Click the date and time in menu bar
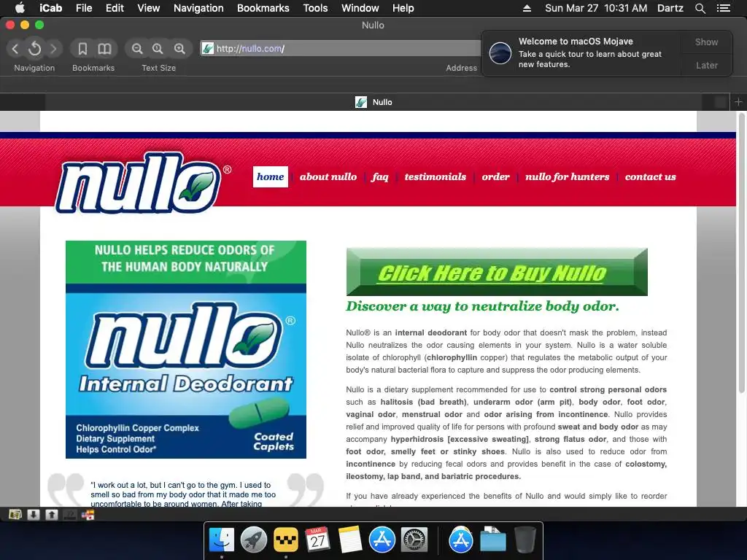Screen dimensions: 747x560 (x=596, y=8)
